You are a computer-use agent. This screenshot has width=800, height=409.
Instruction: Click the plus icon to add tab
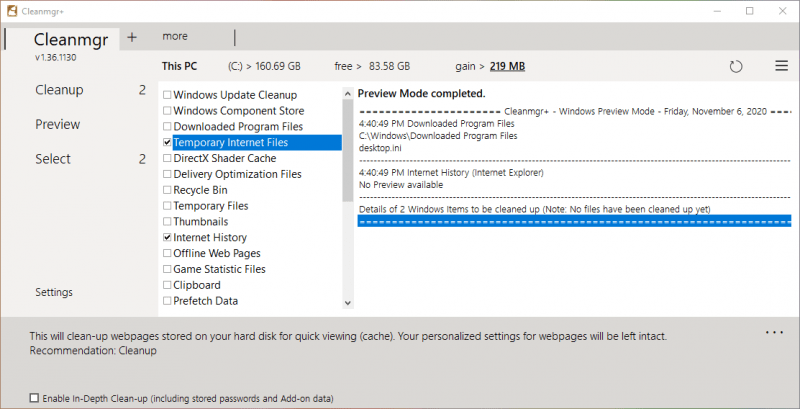(131, 37)
